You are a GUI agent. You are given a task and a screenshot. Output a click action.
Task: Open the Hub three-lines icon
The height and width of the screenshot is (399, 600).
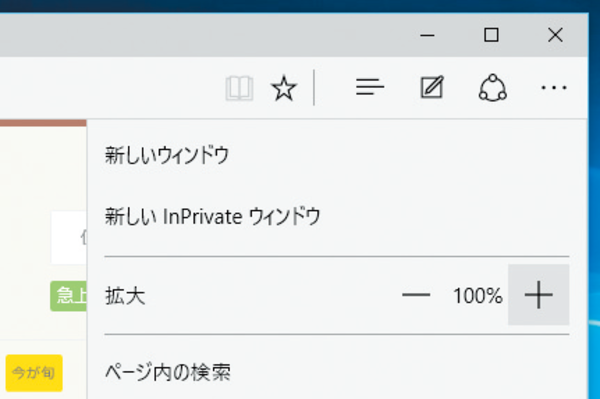click(x=370, y=87)
